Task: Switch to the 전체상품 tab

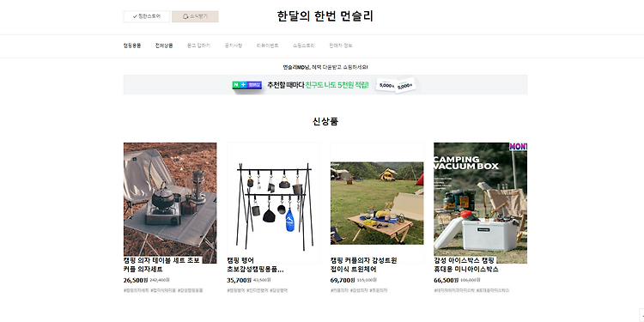Action: (164, 46)
